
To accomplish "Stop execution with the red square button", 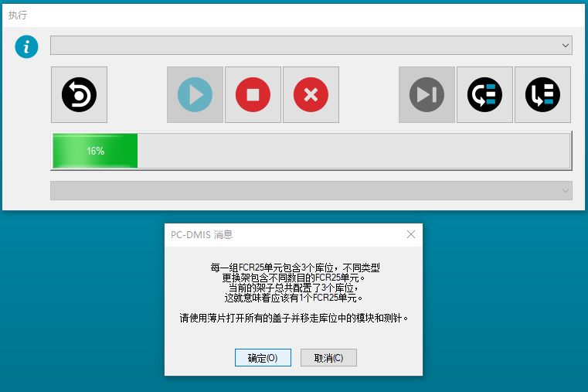I will [253, 95].
